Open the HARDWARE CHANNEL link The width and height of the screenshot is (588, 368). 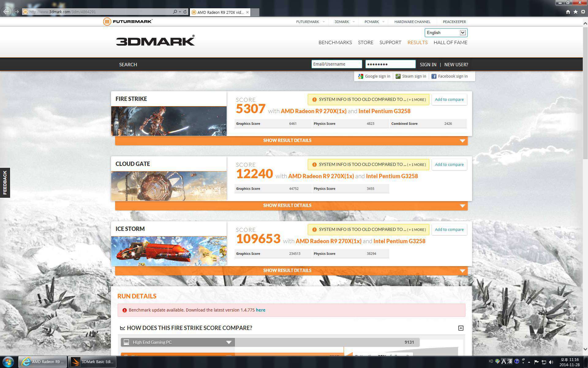coord(412,22)
